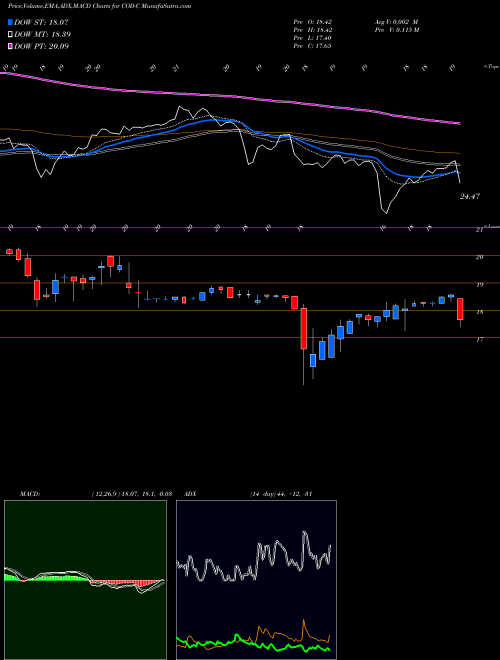Image resolution: width=500 pixels, height=660 pixels.
Task: Click the 'Pre V: 0.115 M' value
Action: (x=396, y=30)
